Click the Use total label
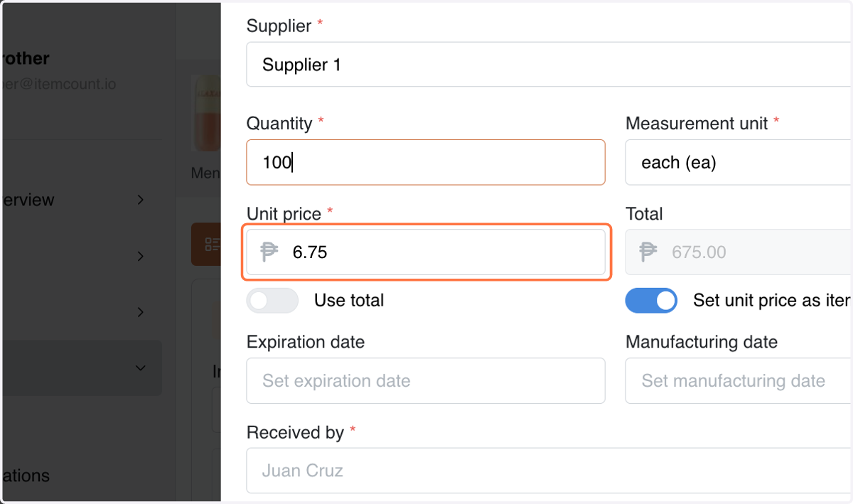 (x=349, y=301)
